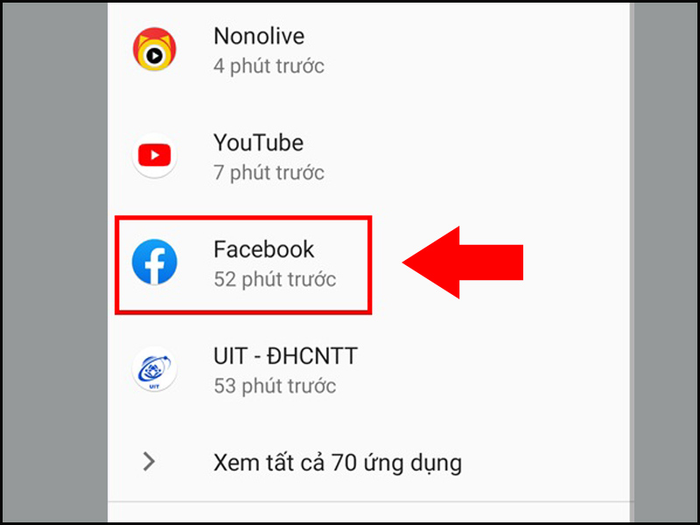Select the UIT - ĐHCNTT name label
Image resolution: width=700 pixels, height=525 pixels.
pos(285,356)
